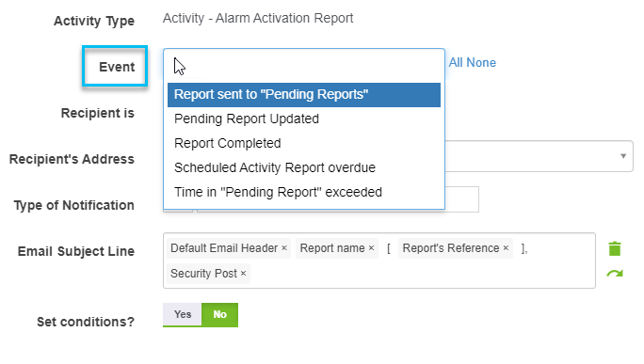The width and height of the screenshot is (644, 364).
Task: Click the All link beside Event
Action: [456, 62]
